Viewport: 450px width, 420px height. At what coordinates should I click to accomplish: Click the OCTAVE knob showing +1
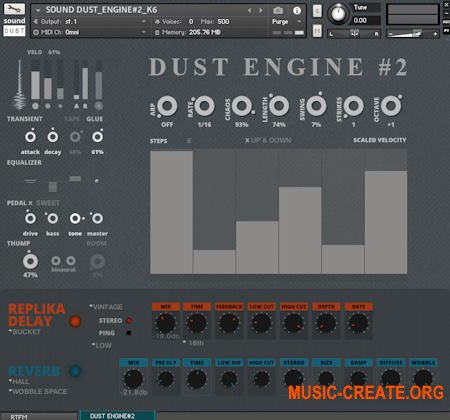[x=391, y=106]
